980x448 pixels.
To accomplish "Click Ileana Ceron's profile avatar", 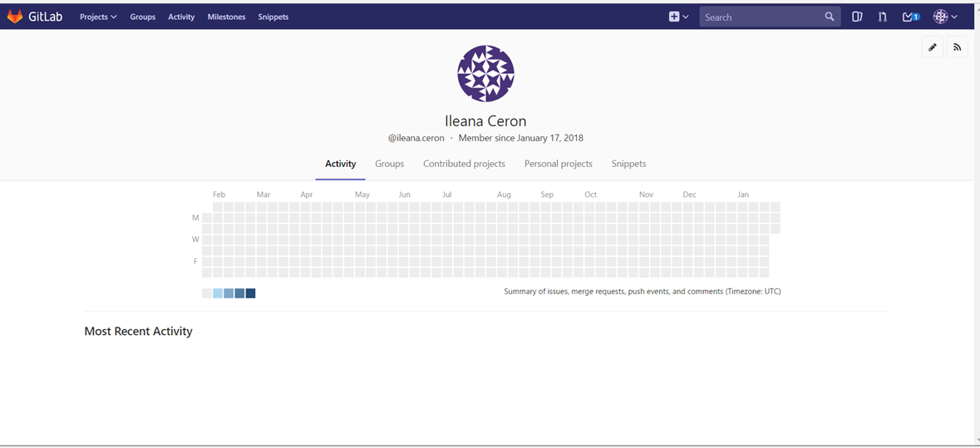I will pyautogui.click(x=485, y=73).
